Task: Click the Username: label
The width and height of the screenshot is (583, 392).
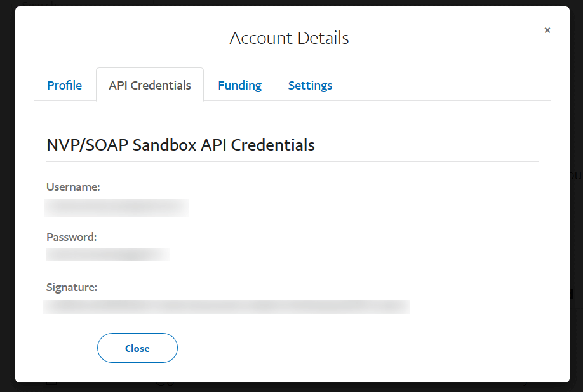Action: click(73, 187)
